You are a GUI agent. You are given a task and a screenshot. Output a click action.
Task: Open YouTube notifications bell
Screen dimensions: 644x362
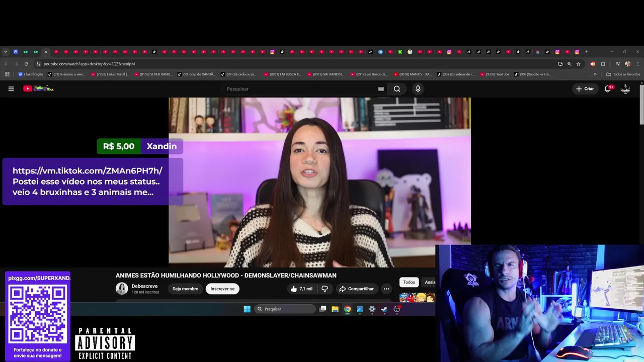click(x=608, y=88)
